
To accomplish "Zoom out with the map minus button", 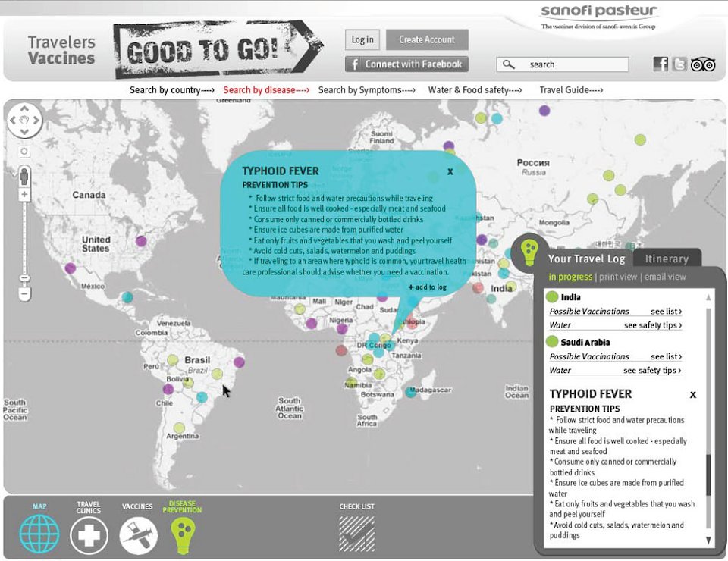I will click(24, 293).
